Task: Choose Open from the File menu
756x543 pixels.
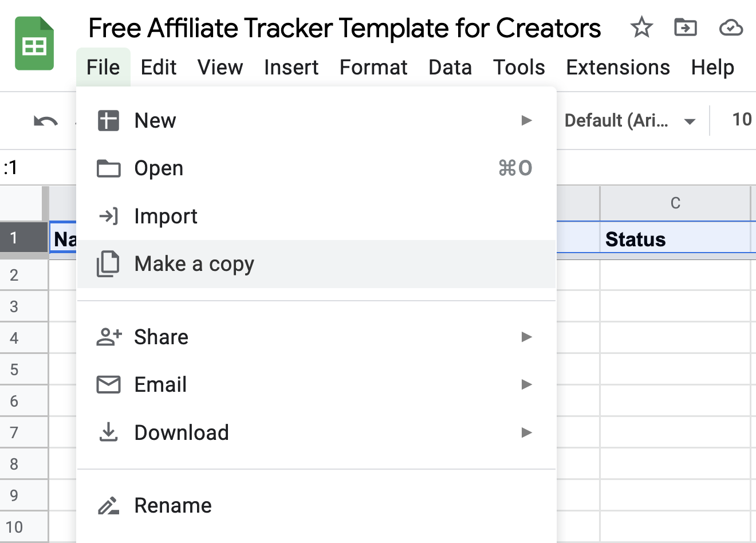Action: [x=159, y=168]
